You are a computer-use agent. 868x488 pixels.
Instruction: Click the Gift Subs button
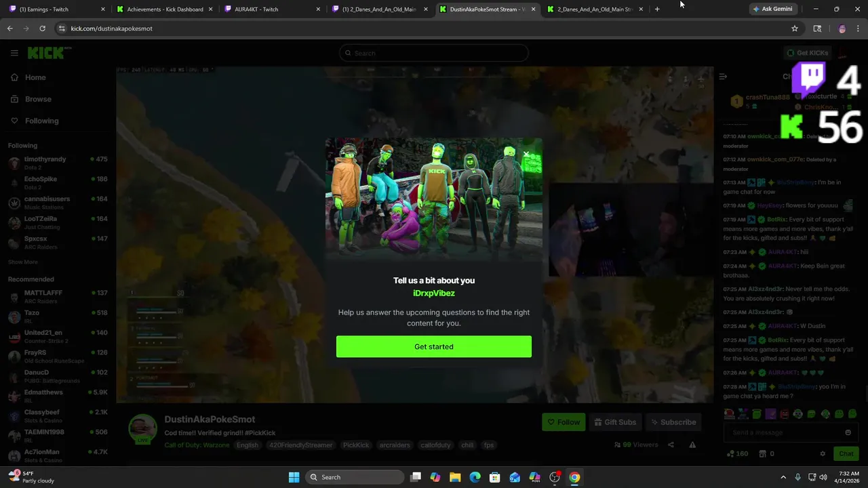pyautogui.click(x=615, y=422)
